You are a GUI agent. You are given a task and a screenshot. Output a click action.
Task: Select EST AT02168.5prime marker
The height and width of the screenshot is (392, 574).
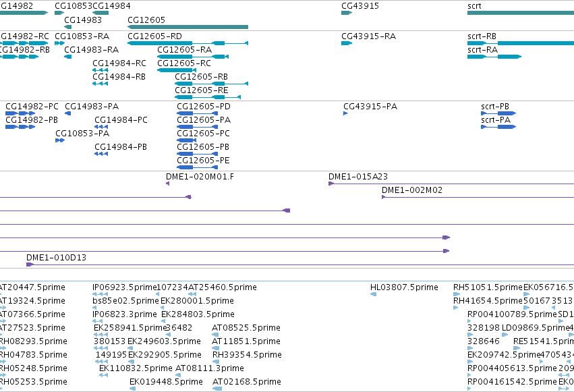[x=217, y=389]
